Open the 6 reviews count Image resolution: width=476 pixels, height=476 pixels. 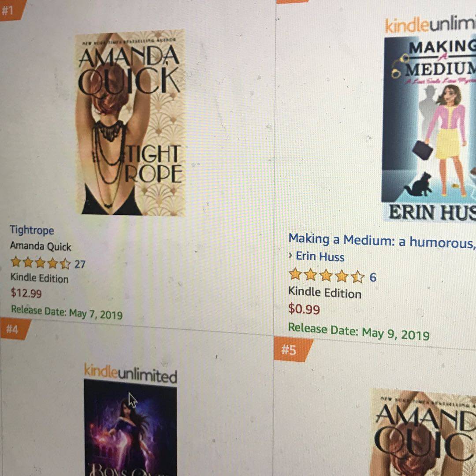pos(373,277)
